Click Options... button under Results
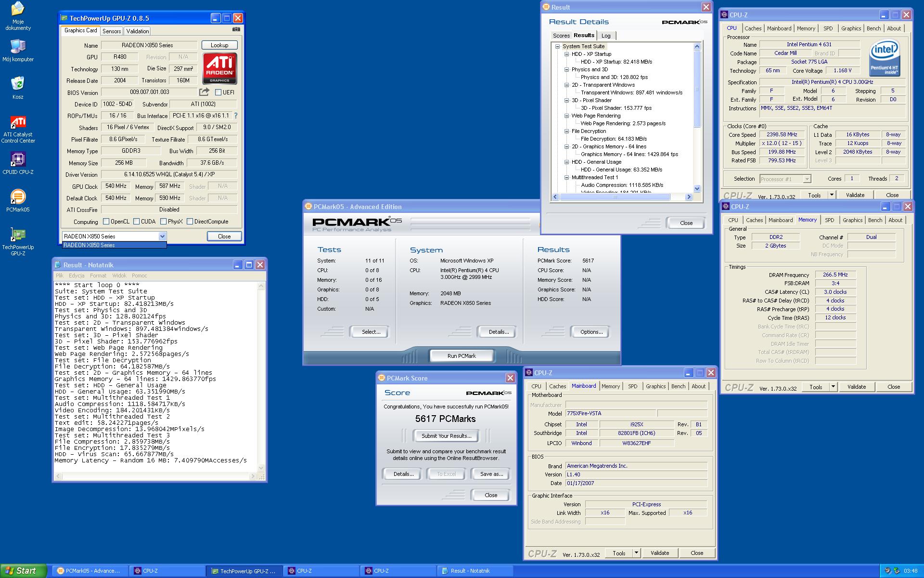Screen dimensions: 924x578 point(591,332)
